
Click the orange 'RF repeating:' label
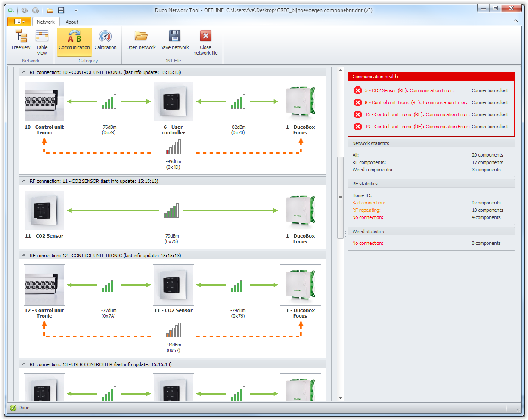(x=366, y=210)
